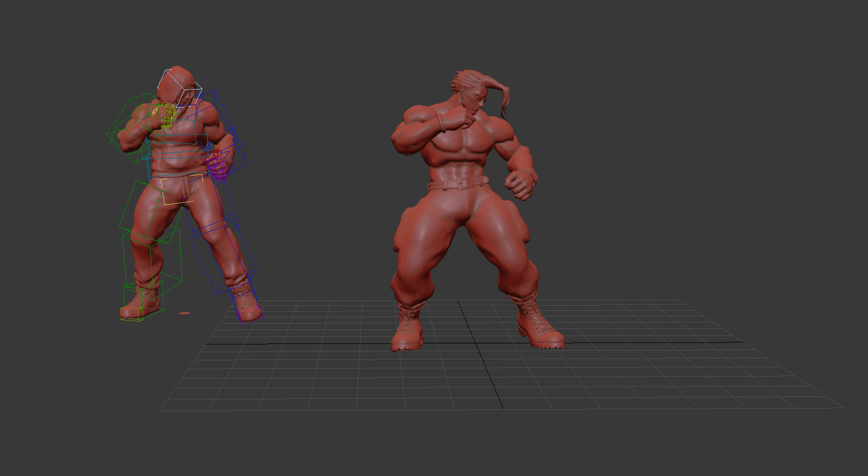The image size is (868, 476).
Task: Click the yellow pelvis control square on hooded character
Action: pos(181,189)
